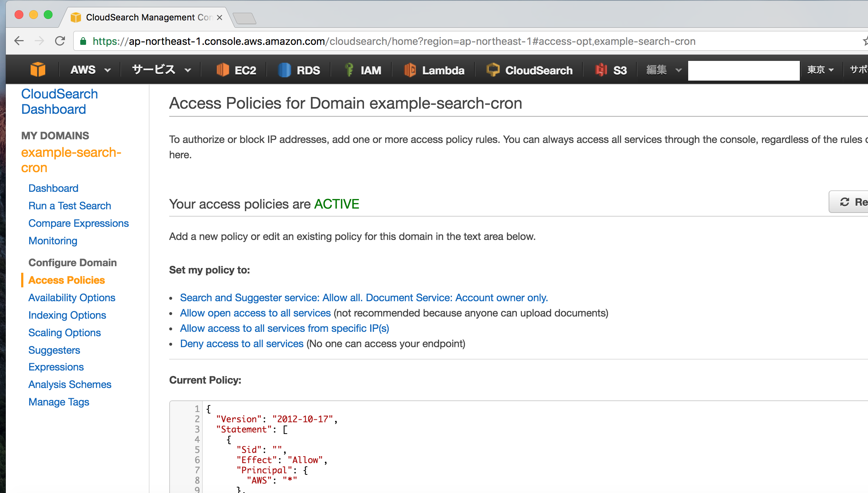Choose Allow open access to all services
Viewport: 868px width, 493px height.
[x=255, y=313]
